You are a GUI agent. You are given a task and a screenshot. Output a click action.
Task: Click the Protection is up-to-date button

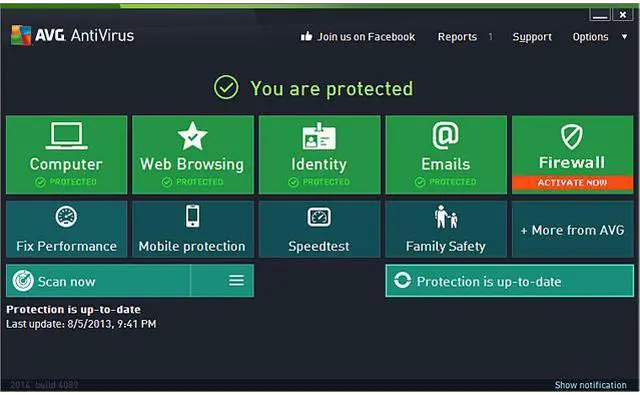coord(510,281)
